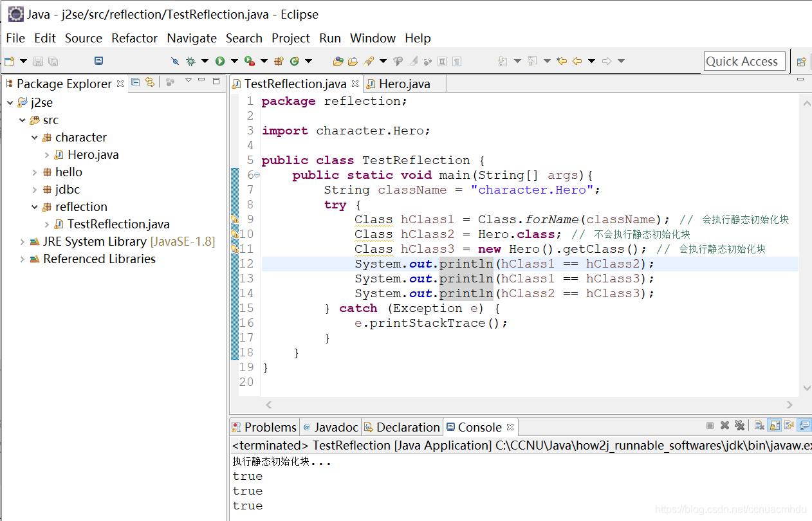Click Clear Console icon

(x=759, y=425)
